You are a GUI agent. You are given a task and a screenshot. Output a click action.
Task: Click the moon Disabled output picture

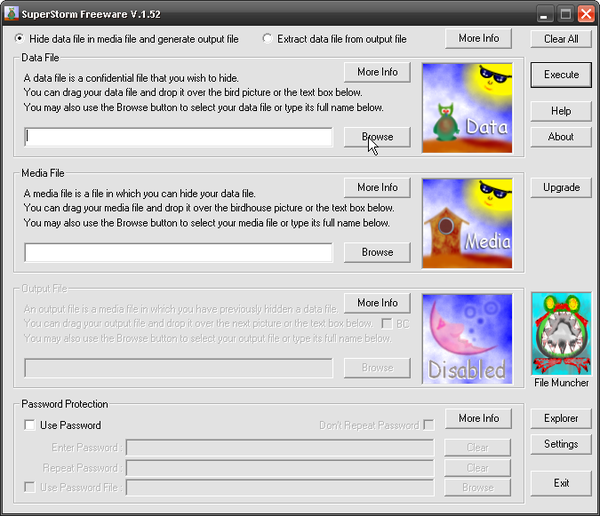click(x=467, y=339)
